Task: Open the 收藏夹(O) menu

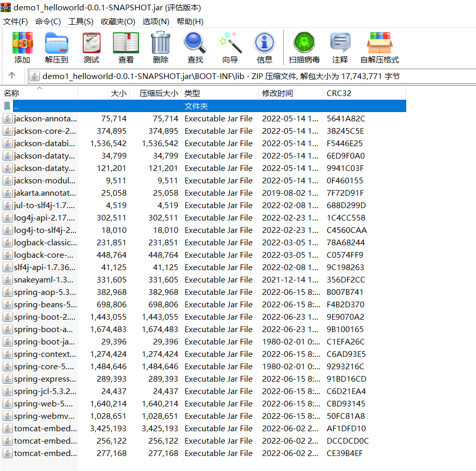Action: coord(118,22)
